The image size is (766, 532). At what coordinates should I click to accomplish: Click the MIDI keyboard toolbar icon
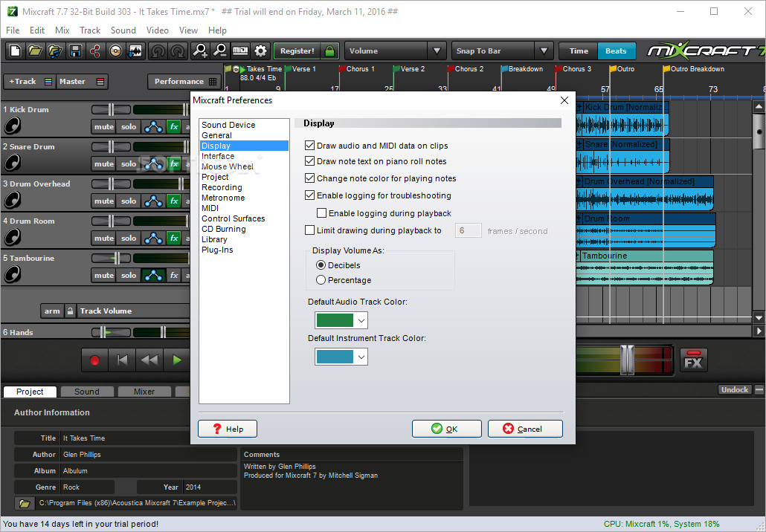click(x=240, y=51)
